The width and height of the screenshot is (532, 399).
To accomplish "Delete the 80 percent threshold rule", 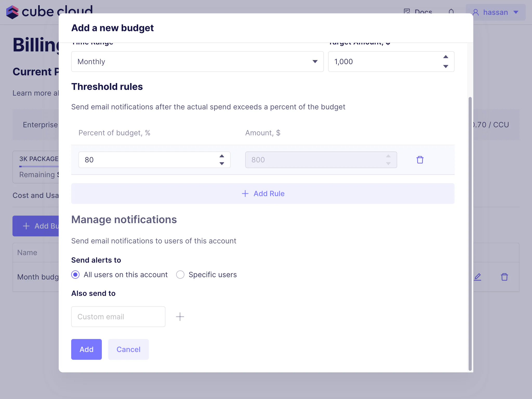I will [420, 160].
